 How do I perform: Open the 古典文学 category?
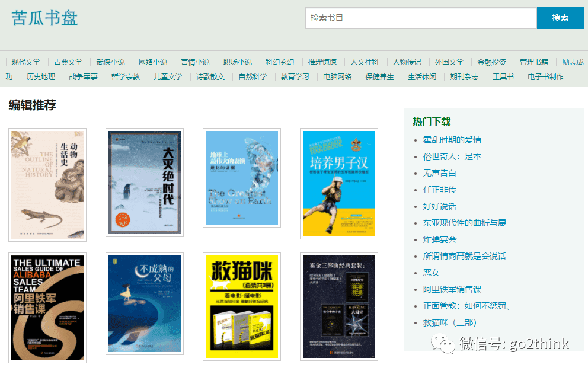click(x=68, y=62)
